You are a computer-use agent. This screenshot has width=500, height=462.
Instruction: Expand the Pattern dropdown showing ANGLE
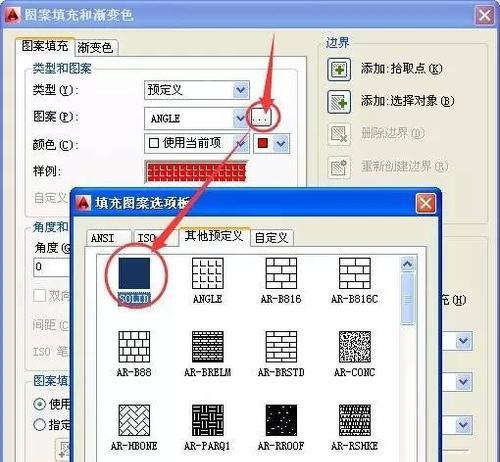(x=196, y=118)
